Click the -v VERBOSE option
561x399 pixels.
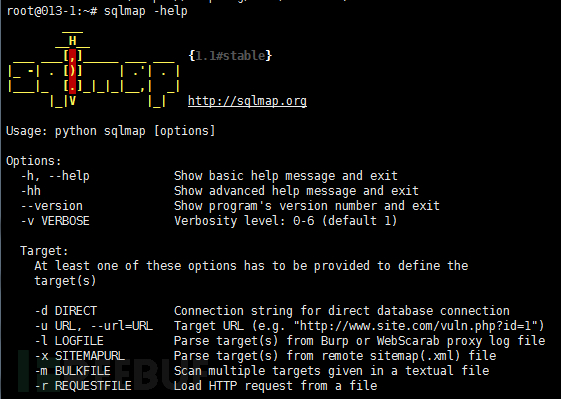(x=55, y=221)
